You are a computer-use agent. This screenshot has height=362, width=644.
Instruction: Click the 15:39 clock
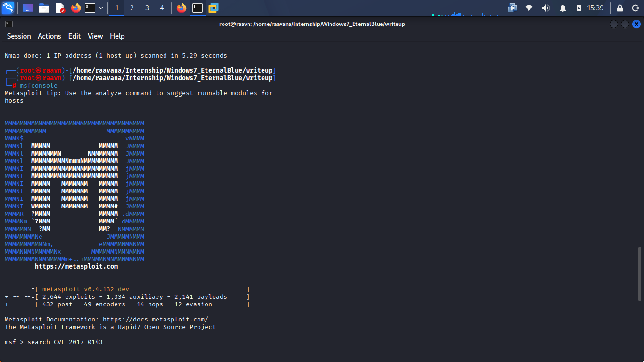[595, 8]
